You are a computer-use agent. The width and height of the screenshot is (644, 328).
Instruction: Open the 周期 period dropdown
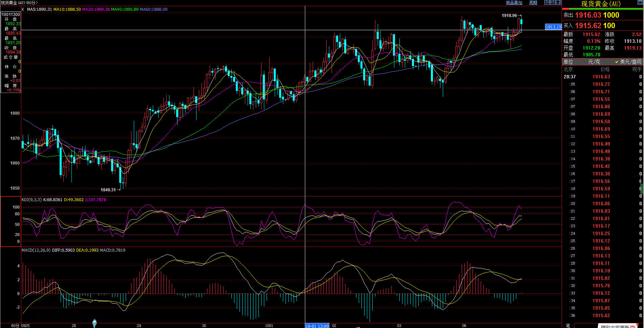click(x=533, y=3)
